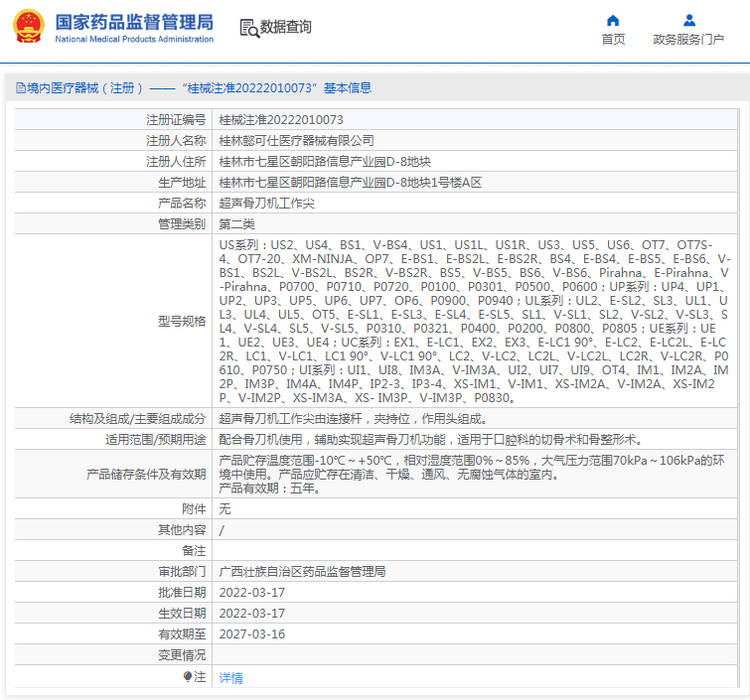Image resolution: width=750 pixels, height=700 pixels.
Task: Click the lightbulb icon beside 注
Action: click(x=188, y=676)
